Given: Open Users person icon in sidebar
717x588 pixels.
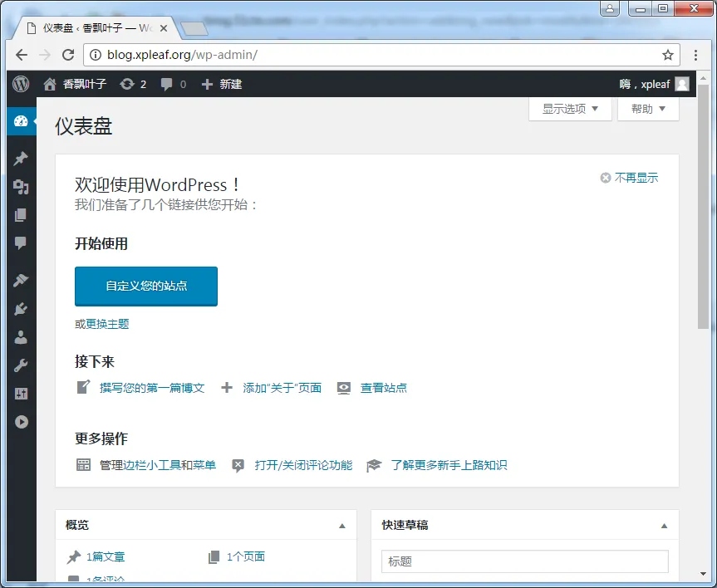Looking at the screenshot, I should (21, 337).
